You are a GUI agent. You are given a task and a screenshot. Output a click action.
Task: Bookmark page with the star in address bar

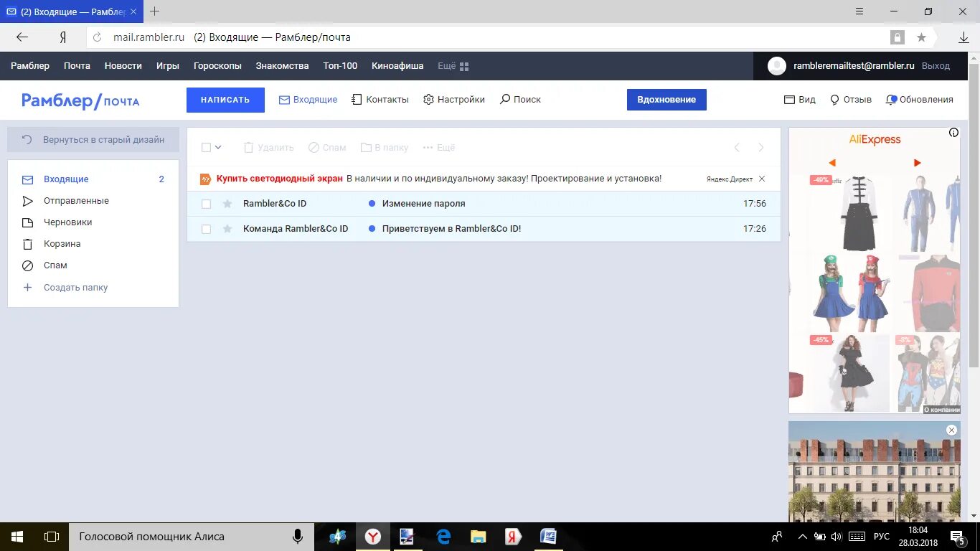point(921,37)
